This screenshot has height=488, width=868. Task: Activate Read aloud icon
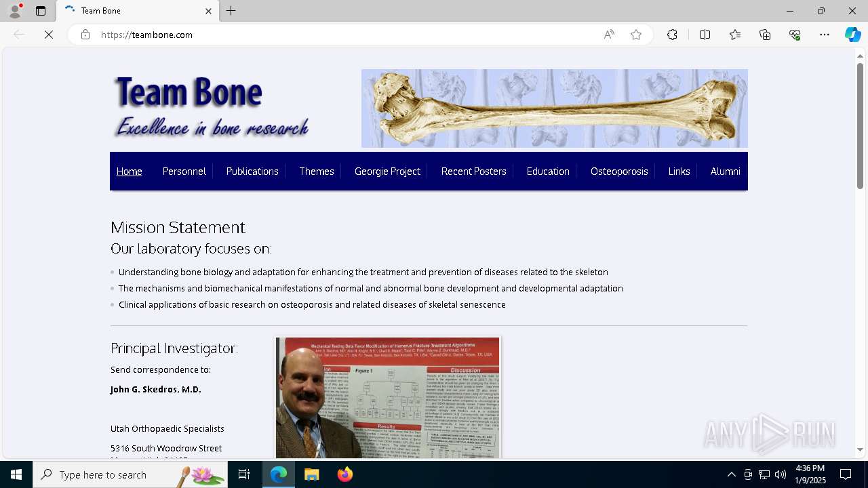coord(609,35)
